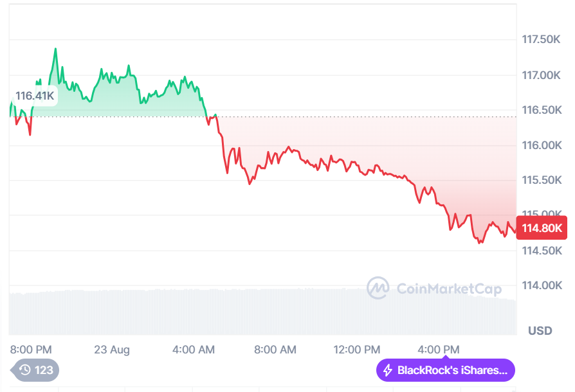Click the lowest dip of the red price line
The width and height of the screenshot is (575, 392).
point(479,243)
